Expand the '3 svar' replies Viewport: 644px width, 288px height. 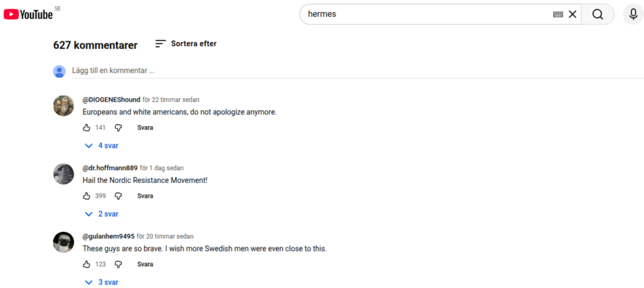[102, 282]
